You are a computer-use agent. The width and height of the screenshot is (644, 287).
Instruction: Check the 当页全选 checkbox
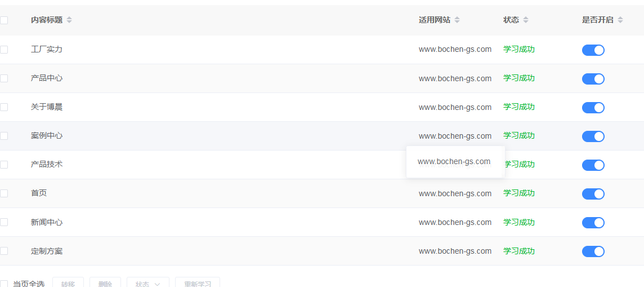pyautogui.click(x=4, y=284)
